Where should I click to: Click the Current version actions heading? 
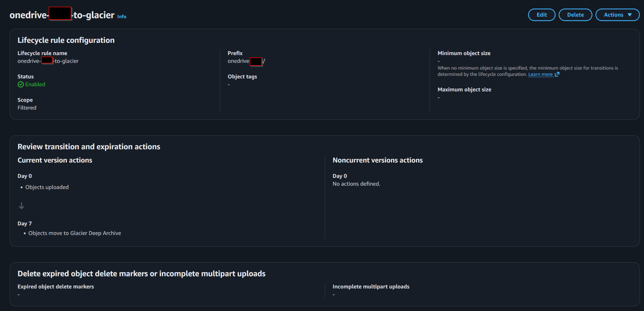click(55, 160)
